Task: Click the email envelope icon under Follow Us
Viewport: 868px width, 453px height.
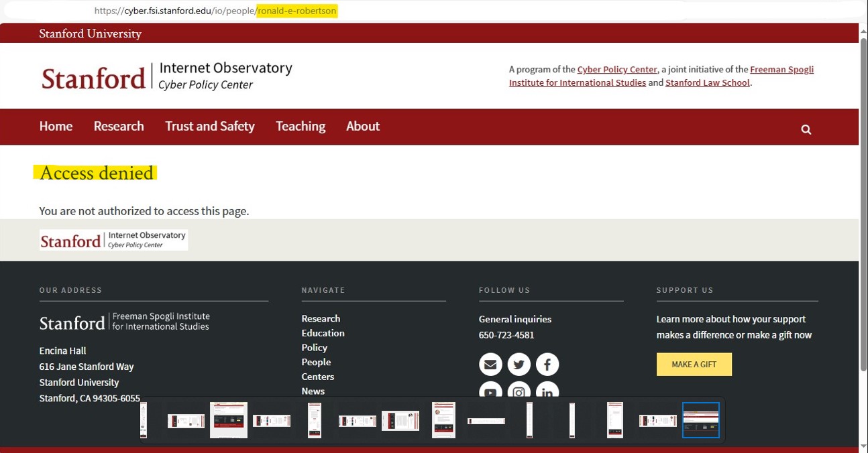Action: click(490, 365)
